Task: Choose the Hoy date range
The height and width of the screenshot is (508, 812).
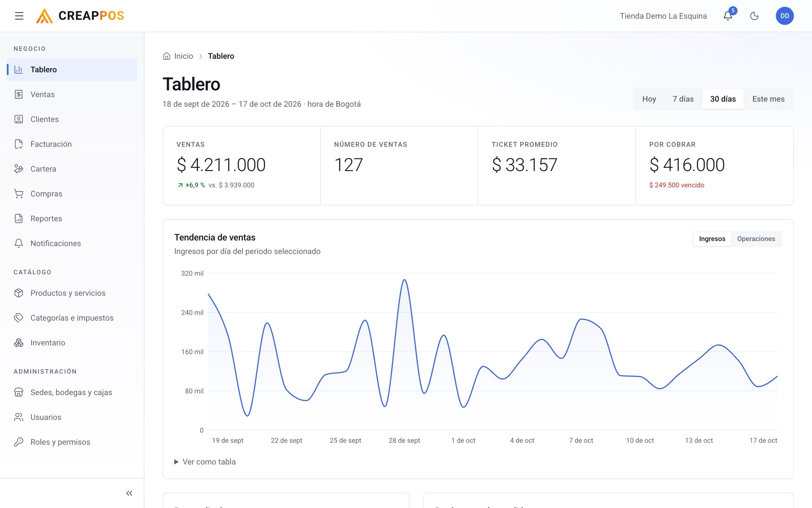Action: click(x=649, y=99)
